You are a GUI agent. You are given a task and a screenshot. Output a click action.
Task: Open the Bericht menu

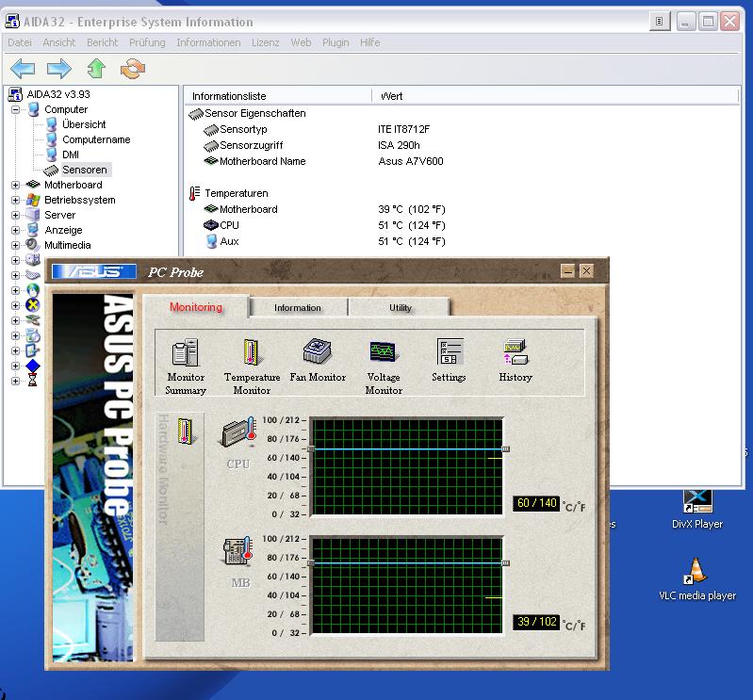(x=103, y=42)
